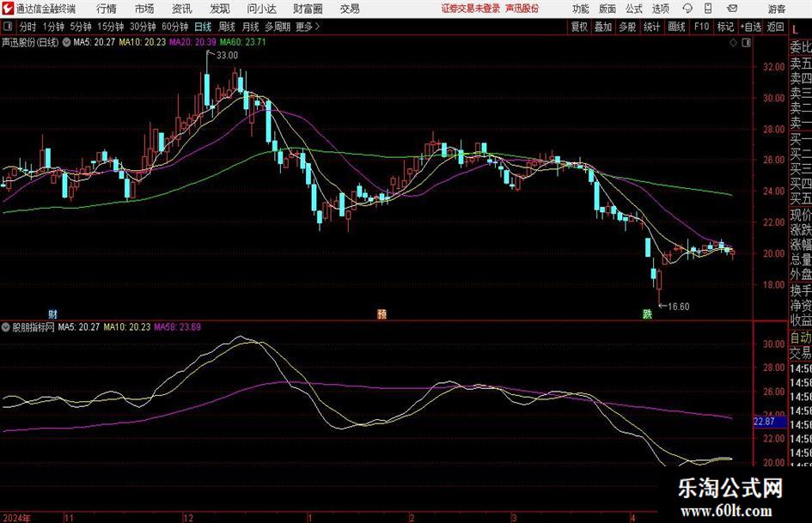Open the 选项 menu
The height and width of the screenshot is (523, 812).
pos(661,9)
